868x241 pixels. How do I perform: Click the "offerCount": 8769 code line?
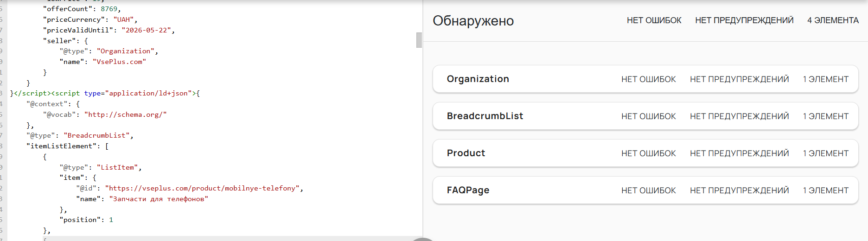tap(82, 9)
